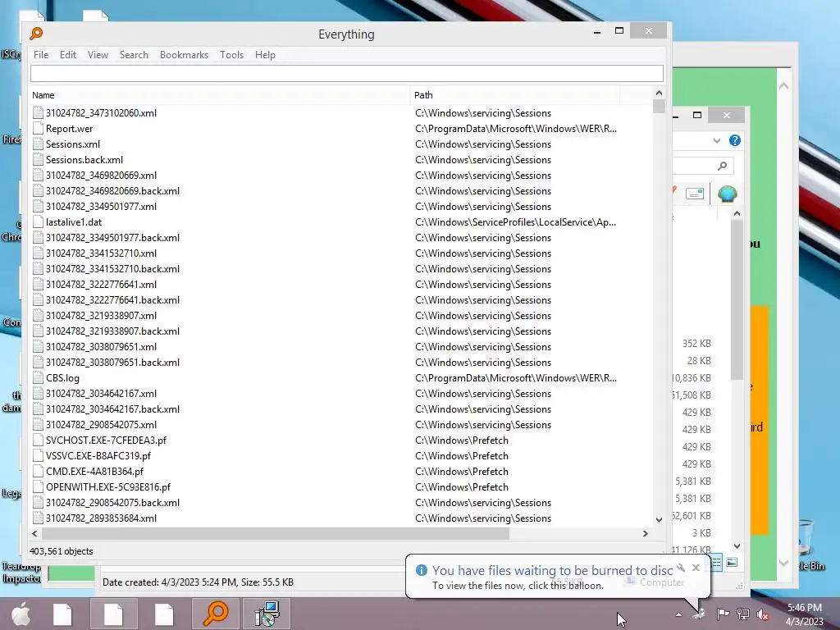Click the file icon beside CBS.log

pyautogui.click(x=38, y=377)
